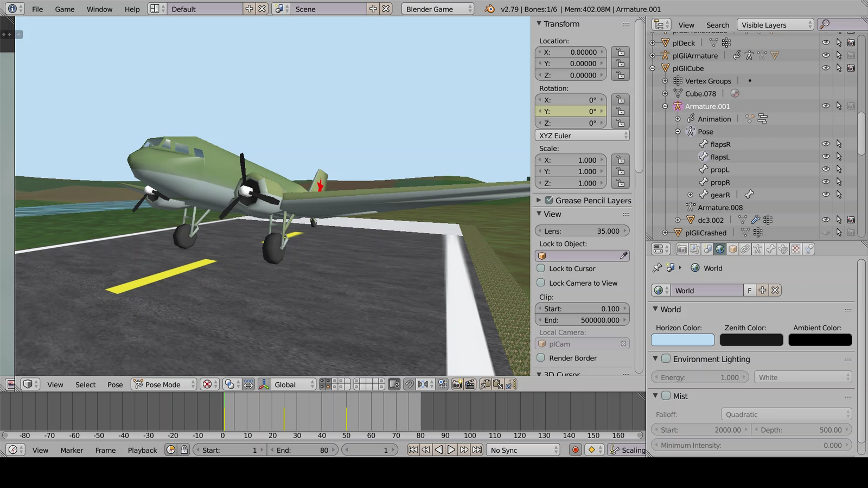868x488 pixels.
Task: Open the Marker menu in timeline
Action: [72, 450]
